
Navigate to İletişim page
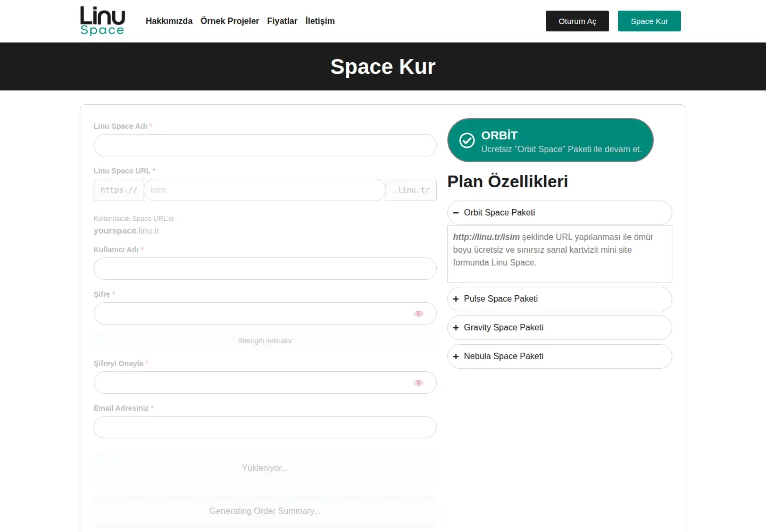pos(320,21)
